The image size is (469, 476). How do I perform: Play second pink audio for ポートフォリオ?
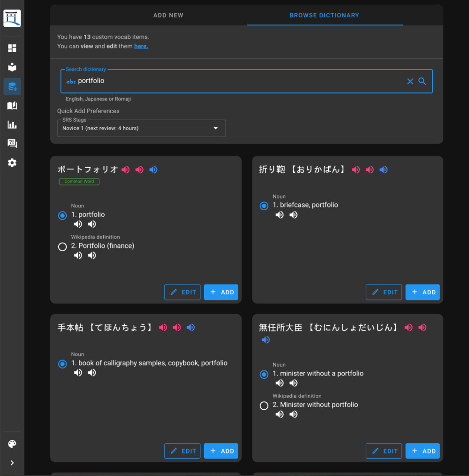coord(140,169)
